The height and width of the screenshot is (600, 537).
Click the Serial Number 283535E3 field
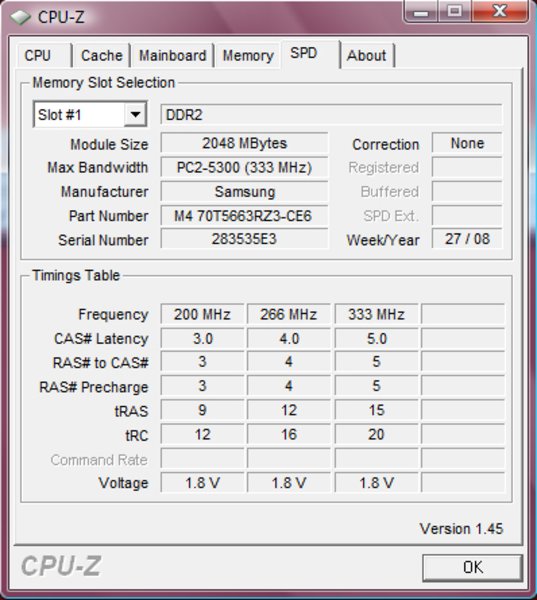[244, 239]
